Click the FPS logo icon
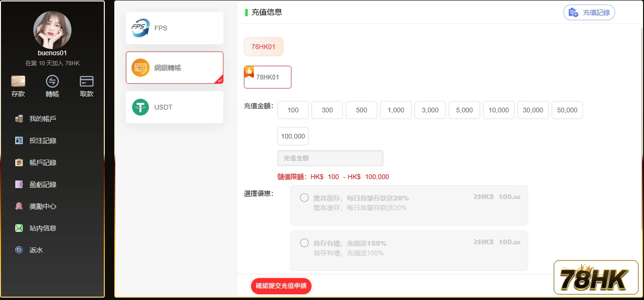644x300 pixels. pos(140,28)
